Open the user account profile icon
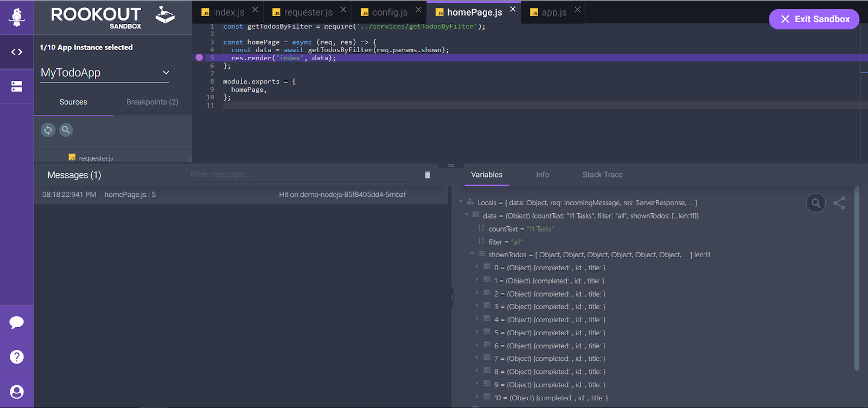The height and width of the screenshot is (408, 868). point(17,392)
